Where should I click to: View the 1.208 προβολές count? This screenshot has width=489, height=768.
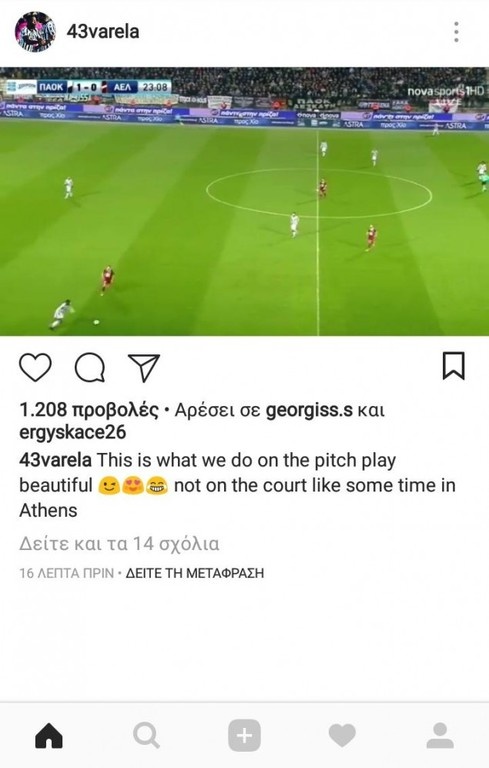89,410
